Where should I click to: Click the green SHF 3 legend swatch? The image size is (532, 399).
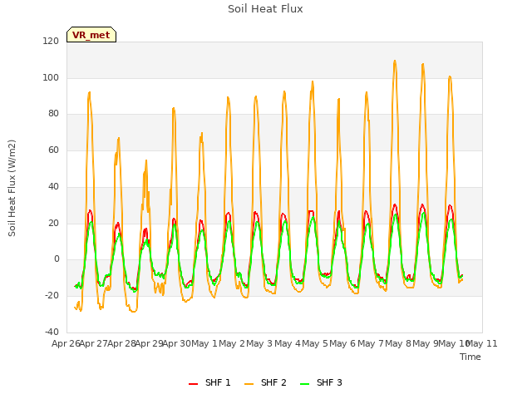pos(305,384)
